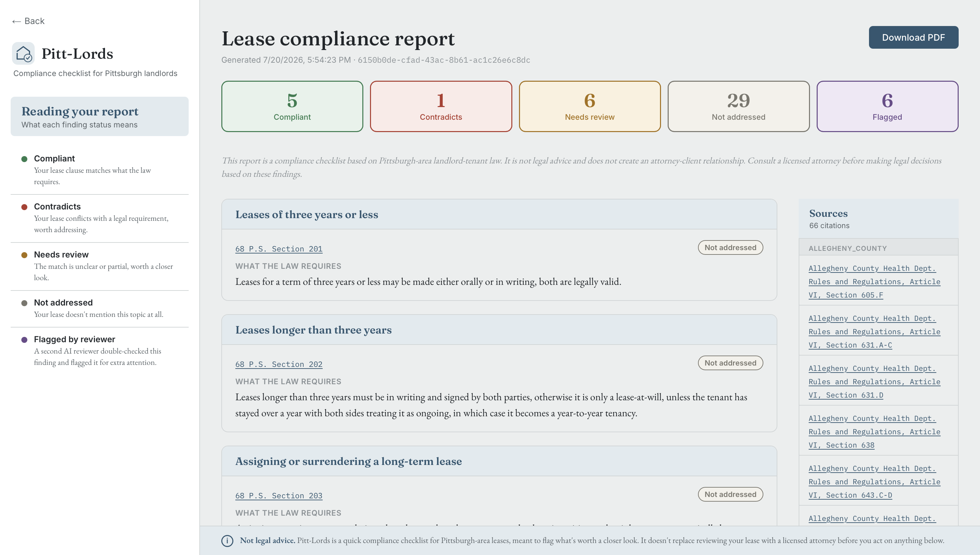
Task: Open the 68 P.S. Section 202 citation link
Action: click(279, 365)
